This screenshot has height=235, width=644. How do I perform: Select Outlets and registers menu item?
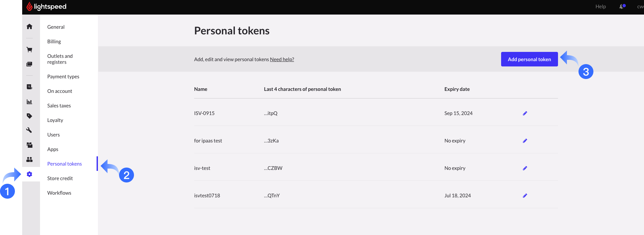coord(60,59)
